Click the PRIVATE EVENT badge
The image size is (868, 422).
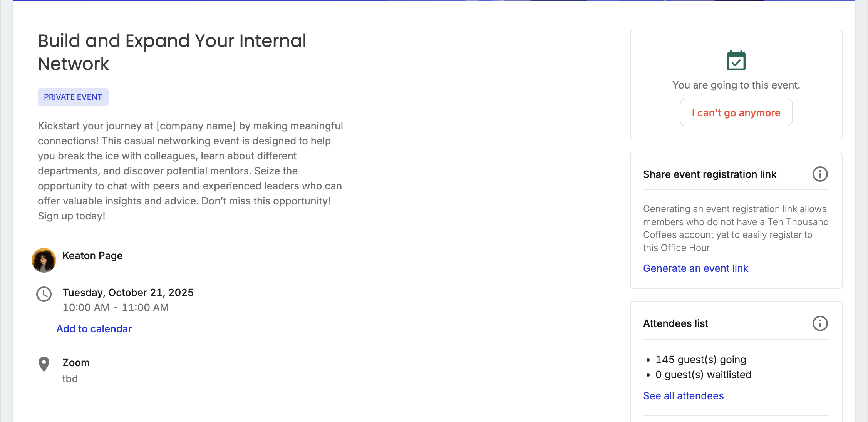tap(73, 97)
